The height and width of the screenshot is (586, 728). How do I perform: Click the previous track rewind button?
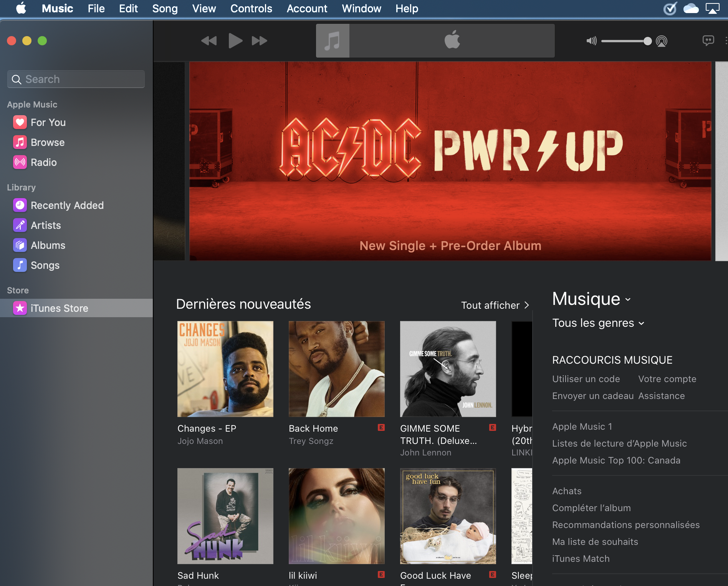click(x=209, y=41)
